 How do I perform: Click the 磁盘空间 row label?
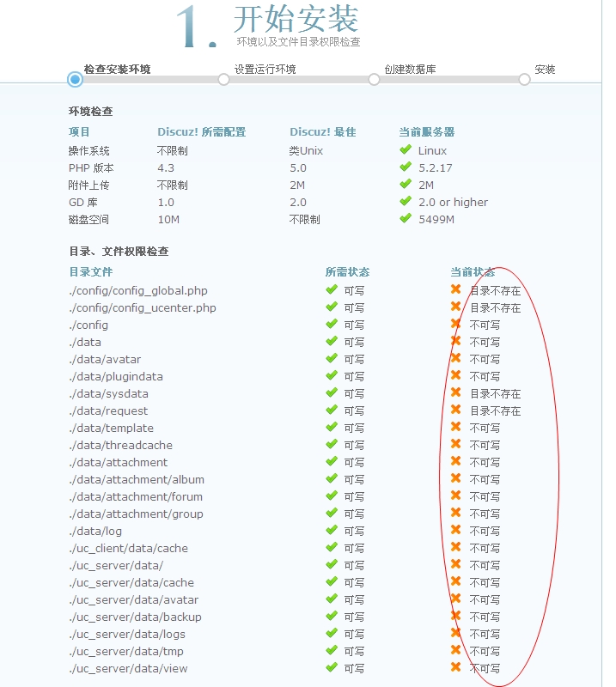click(88, 220)
